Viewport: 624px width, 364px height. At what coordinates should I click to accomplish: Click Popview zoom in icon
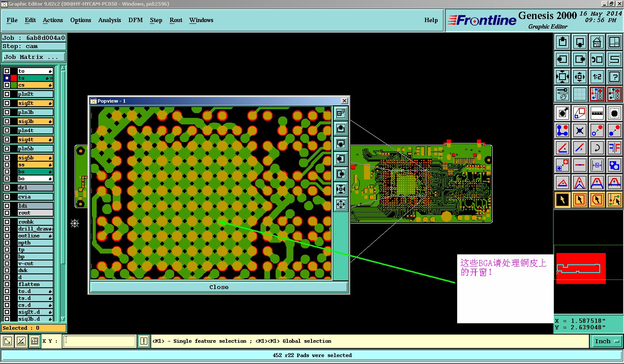[x=341, y=188]
